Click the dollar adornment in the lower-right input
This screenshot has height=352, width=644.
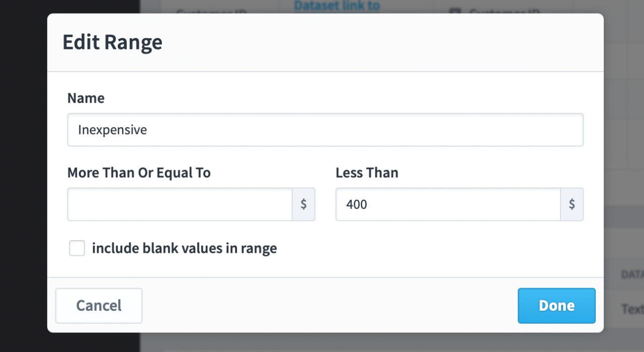pyautogui.click(x=572, y=204)
